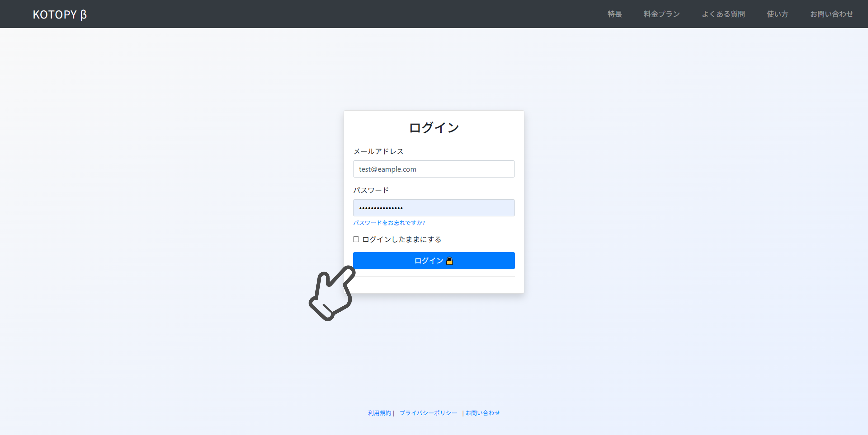Click the test@eample.com placeholder text field
Screen dimensions: 868x435
(434, 169)
